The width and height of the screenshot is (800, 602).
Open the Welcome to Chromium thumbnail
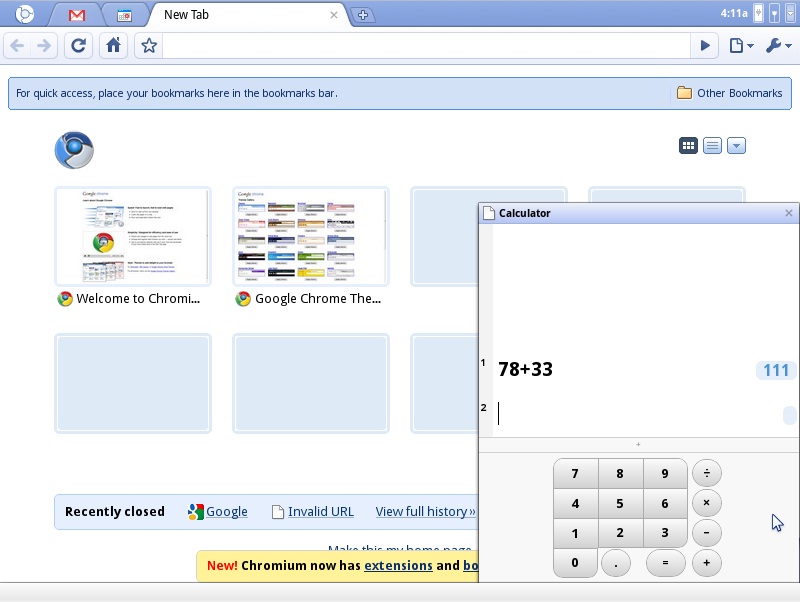(133, 236)
